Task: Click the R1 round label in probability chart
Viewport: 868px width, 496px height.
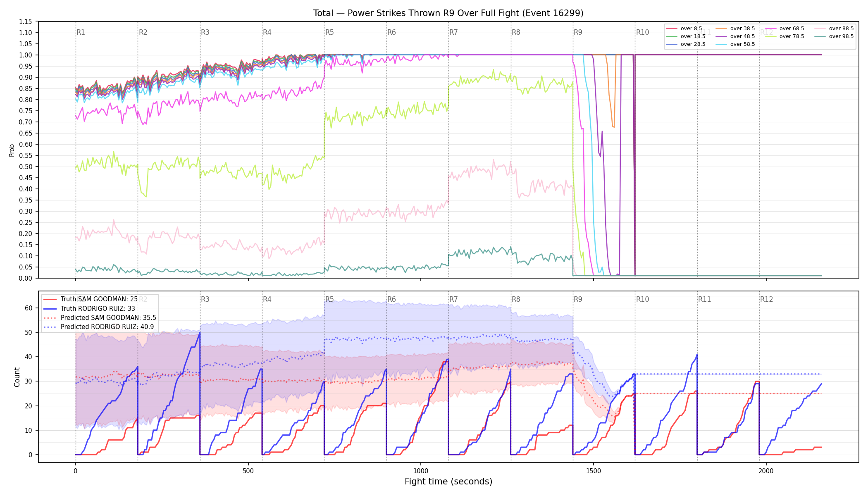Action: click(x=81, y=32)
